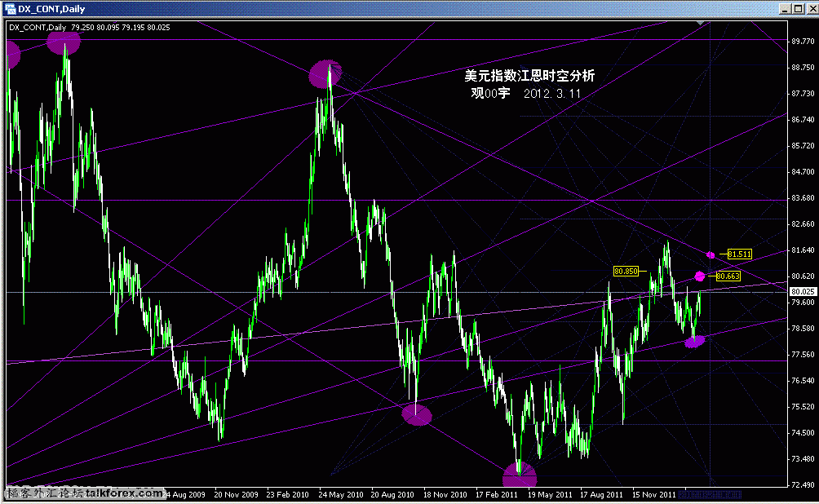Viewport: 819px width, 504px height.
Task: Click the 74.500 price axis value
Action: tap(804, 433)
